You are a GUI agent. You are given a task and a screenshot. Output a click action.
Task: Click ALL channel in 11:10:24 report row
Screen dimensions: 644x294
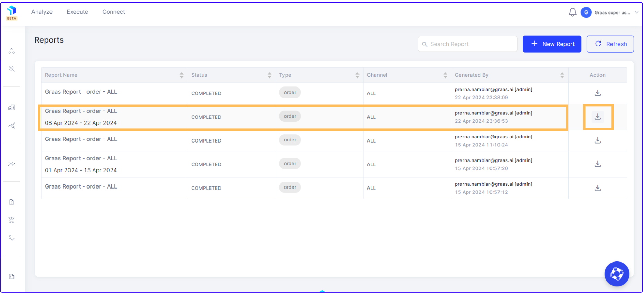coord(371,141)
